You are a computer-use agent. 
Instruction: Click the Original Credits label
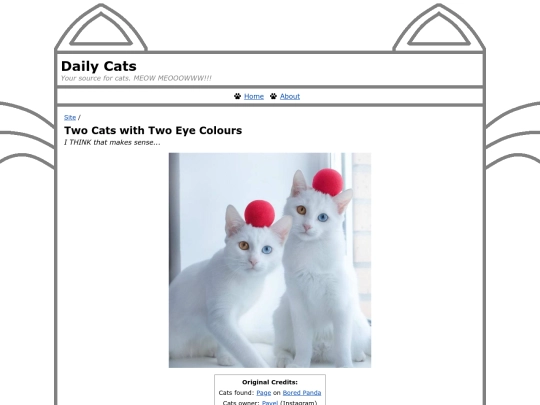point(270,382)
